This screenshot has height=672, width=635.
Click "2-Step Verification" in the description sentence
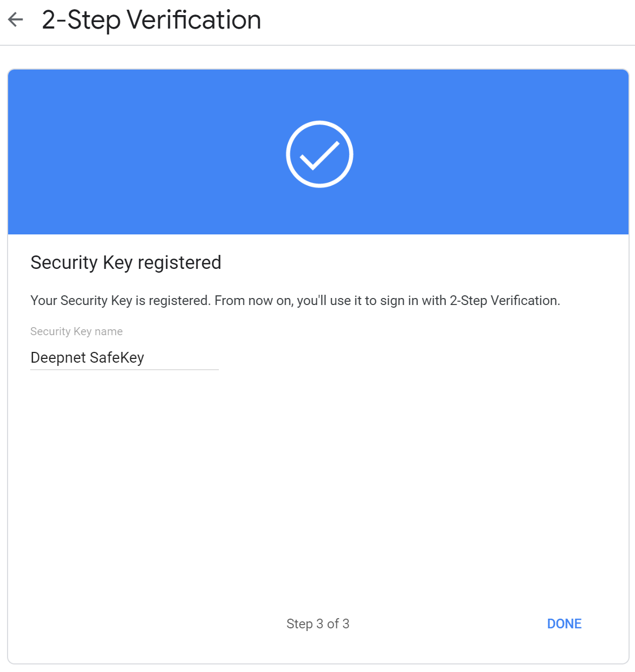(x=504, y=300)
